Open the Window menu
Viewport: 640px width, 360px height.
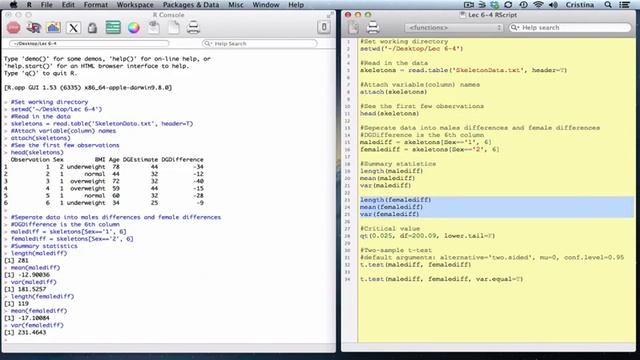click(266, 5)
